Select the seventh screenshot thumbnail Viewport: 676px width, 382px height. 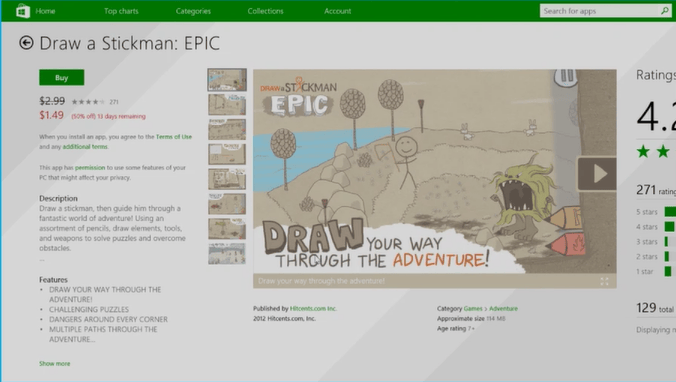tap(227, 229)
